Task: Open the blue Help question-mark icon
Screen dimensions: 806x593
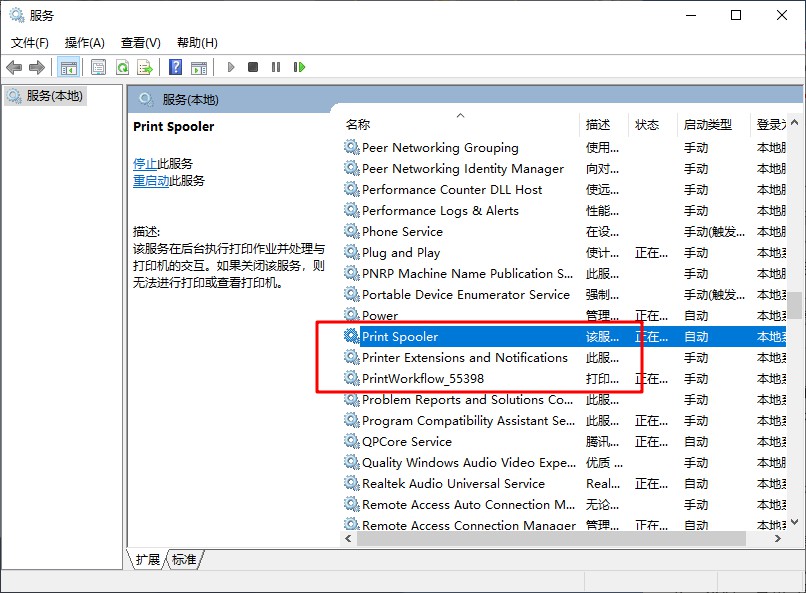Action: point(176,67)
